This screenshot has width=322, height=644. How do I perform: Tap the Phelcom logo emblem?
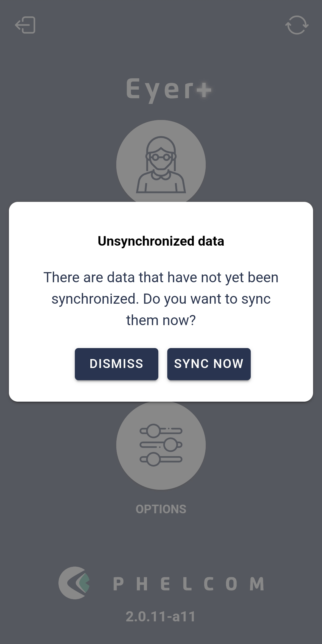click(x=74, y=583)
